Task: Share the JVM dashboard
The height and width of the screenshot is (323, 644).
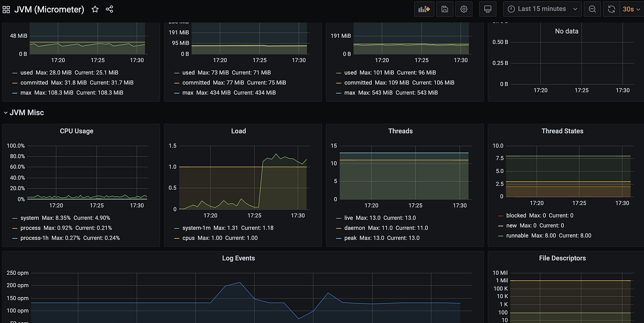Action: click(109, 9)
